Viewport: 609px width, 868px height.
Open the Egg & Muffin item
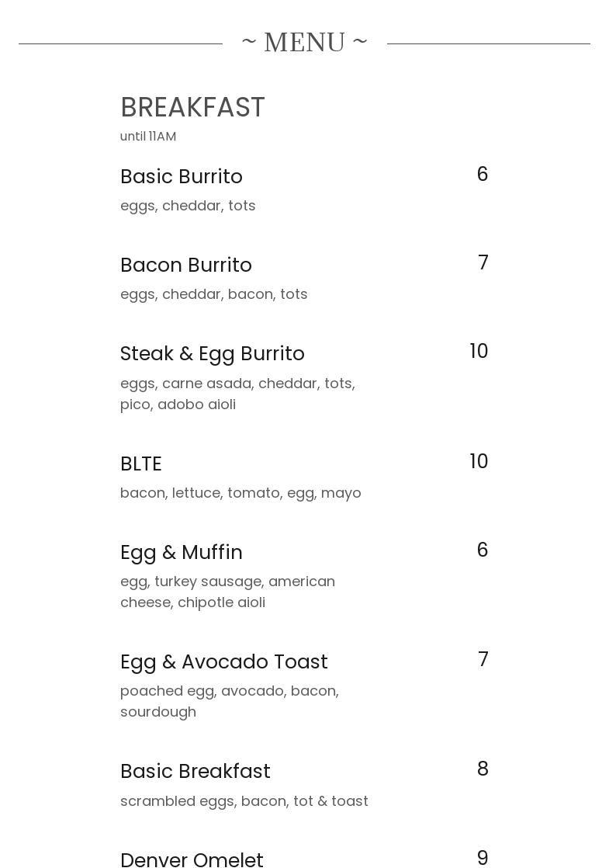(x=182, y=553)
